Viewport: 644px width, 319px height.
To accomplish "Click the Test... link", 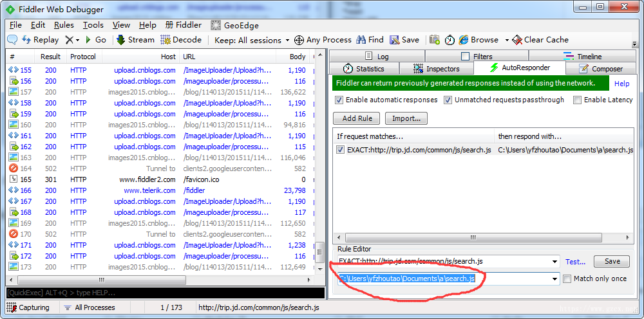I will tap(575, 262).
